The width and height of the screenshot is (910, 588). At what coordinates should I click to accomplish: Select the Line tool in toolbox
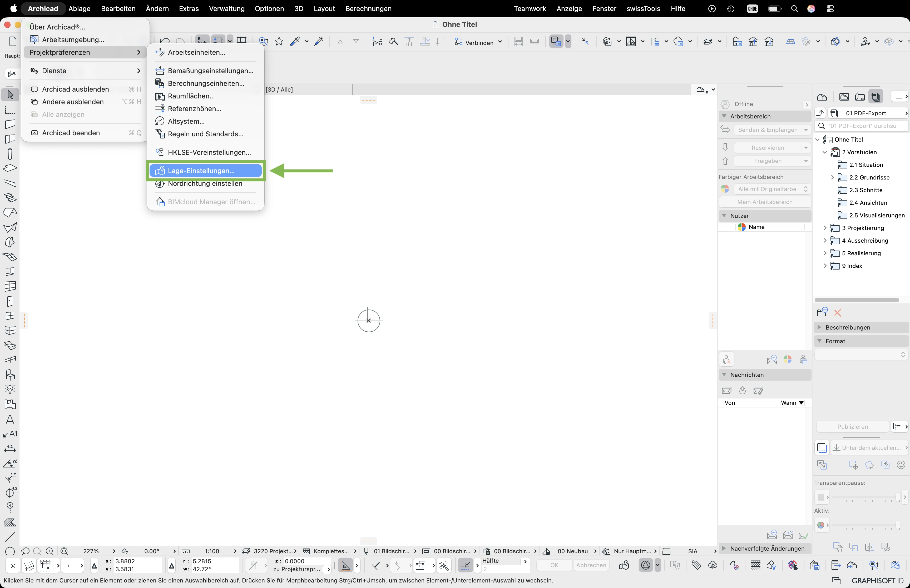click(x=10, y=537)
